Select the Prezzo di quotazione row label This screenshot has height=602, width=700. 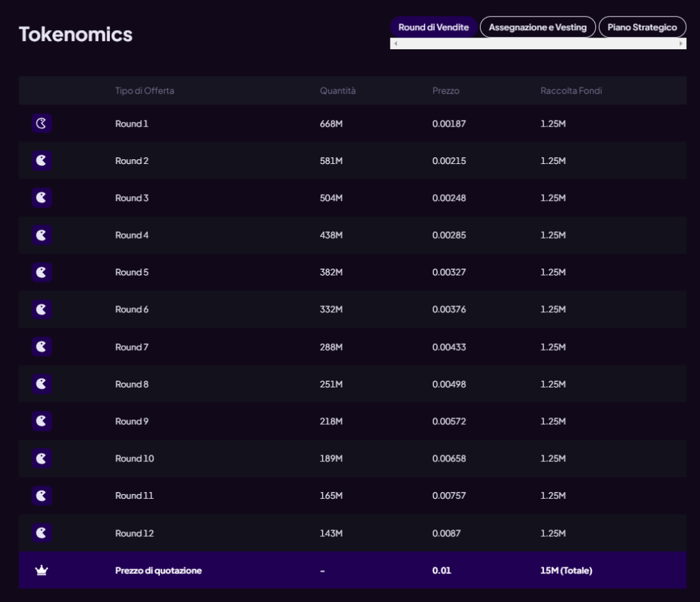pos(158,571)
